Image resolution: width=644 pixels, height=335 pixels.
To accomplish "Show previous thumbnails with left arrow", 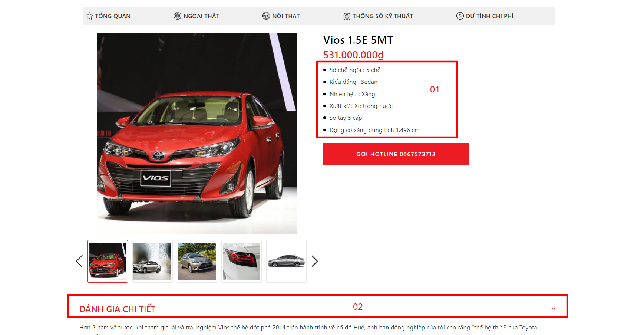I will tap(79, 261).
